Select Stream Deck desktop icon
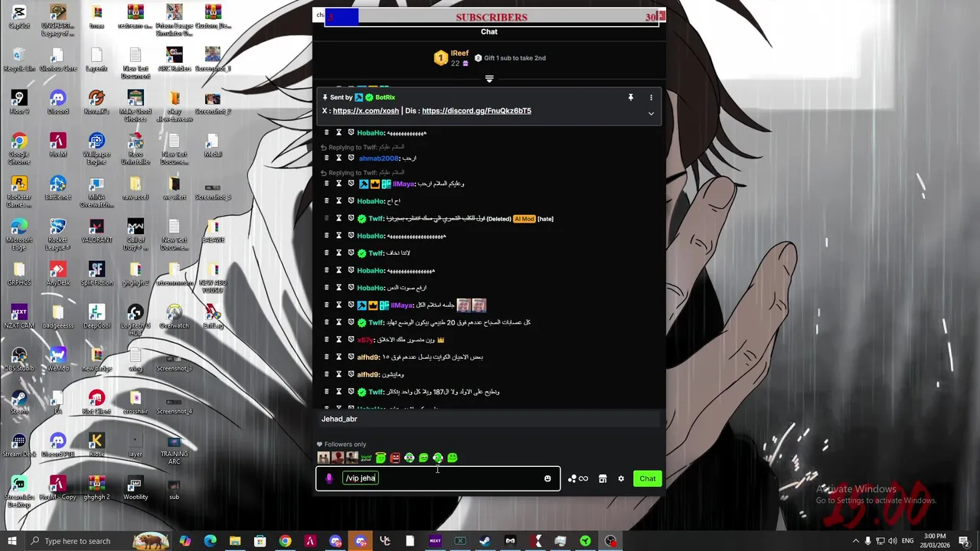Screen dimensions: 980x551 pos(19,445)
